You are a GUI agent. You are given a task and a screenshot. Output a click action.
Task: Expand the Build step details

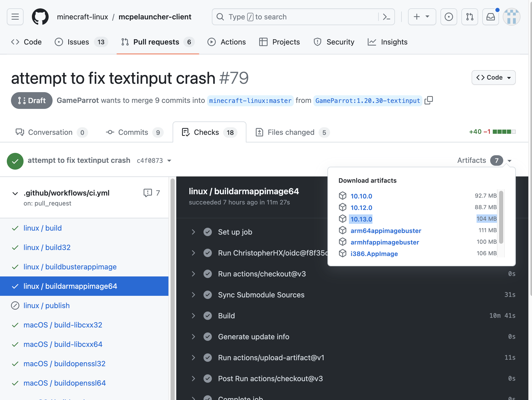[193, 316]
